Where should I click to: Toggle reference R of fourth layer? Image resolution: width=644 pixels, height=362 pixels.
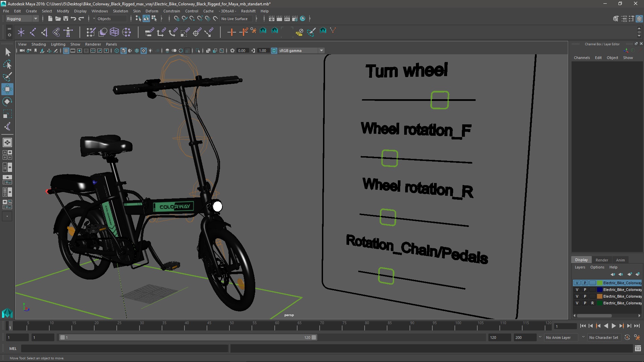pos(593,303)
